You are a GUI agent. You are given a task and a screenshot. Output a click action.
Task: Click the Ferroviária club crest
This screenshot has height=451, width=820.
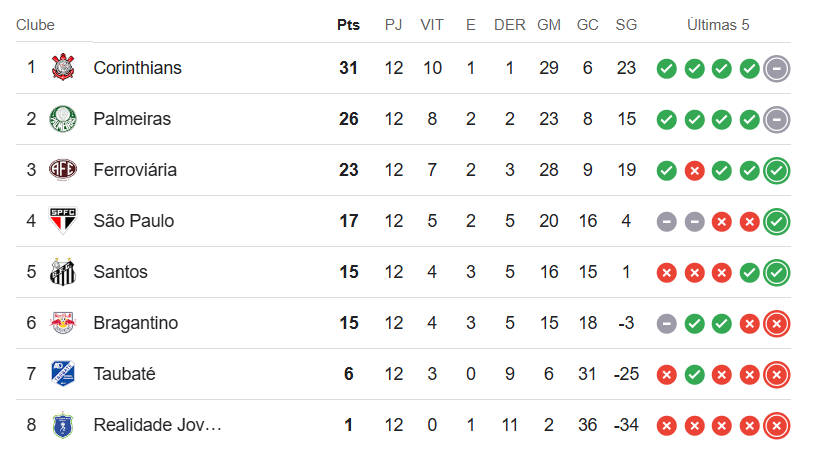click(x=62, y=170)
